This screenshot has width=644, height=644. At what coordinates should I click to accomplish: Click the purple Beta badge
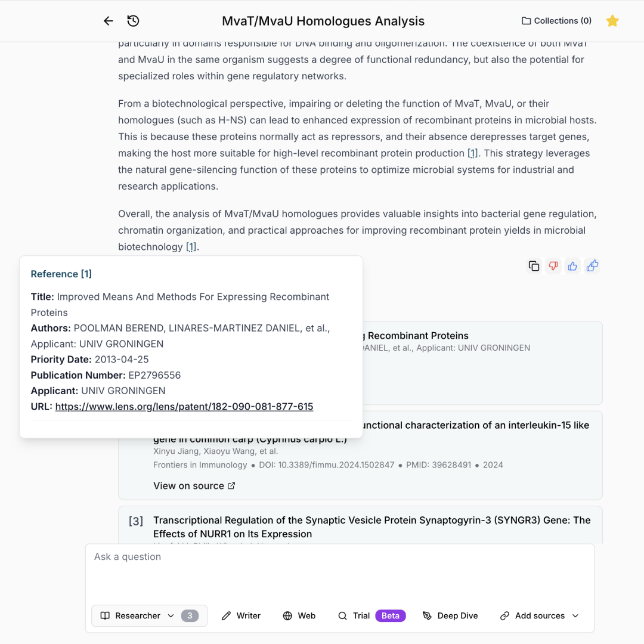click(390, 615)
